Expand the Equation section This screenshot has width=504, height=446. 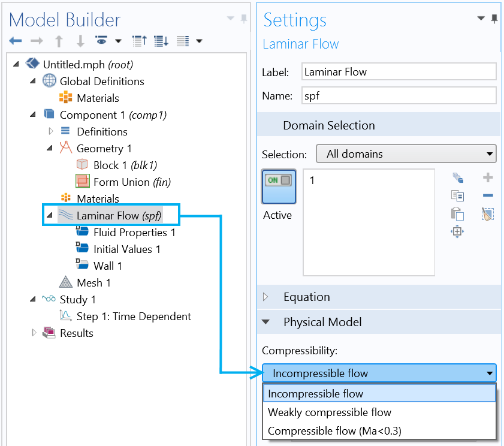265,297
